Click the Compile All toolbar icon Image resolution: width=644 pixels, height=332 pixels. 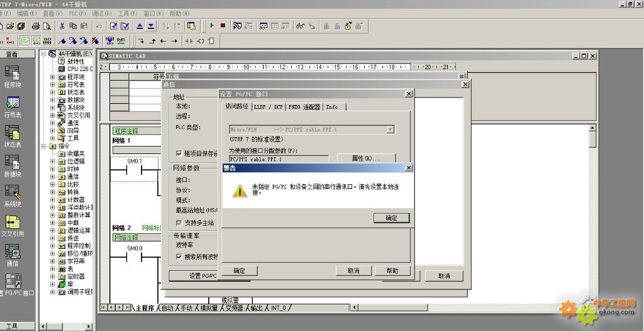click(125, 26)
